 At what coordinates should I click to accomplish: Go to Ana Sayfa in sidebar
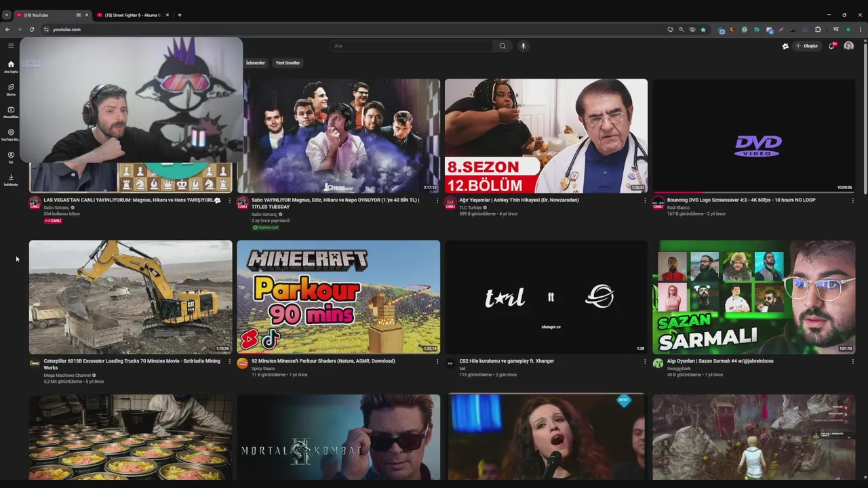11,66
